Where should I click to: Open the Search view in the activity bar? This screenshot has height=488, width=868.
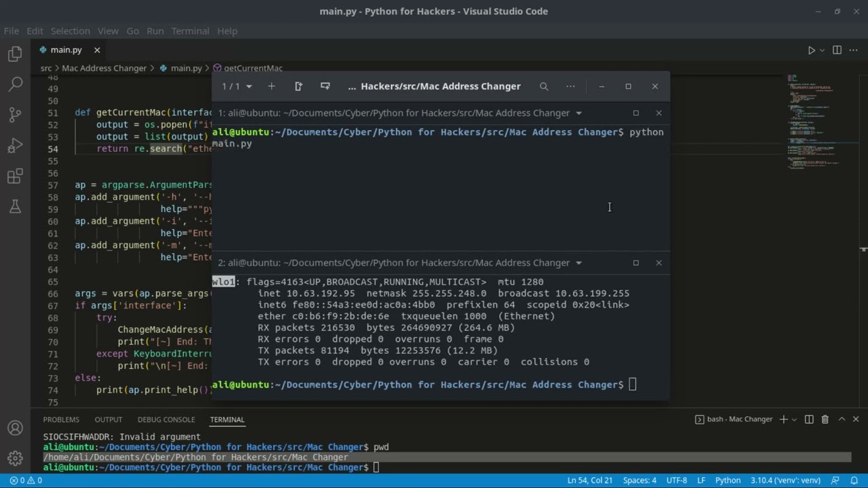point(15,85)
